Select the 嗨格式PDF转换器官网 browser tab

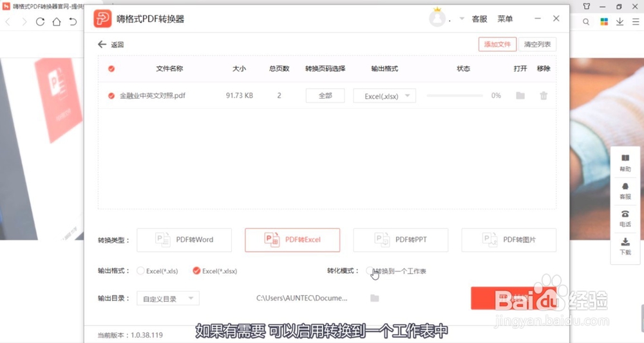43,6
